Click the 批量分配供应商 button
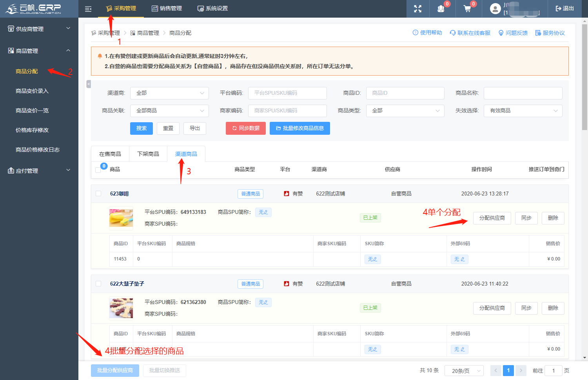The height and width of the screenshot is (380, 588). (115, 371)
